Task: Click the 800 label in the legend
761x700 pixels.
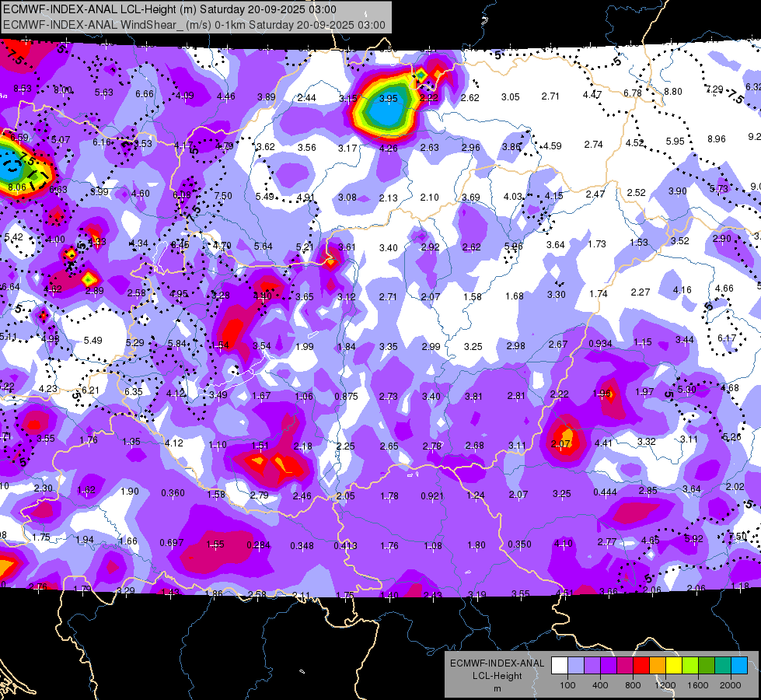Action: point(633,685)
